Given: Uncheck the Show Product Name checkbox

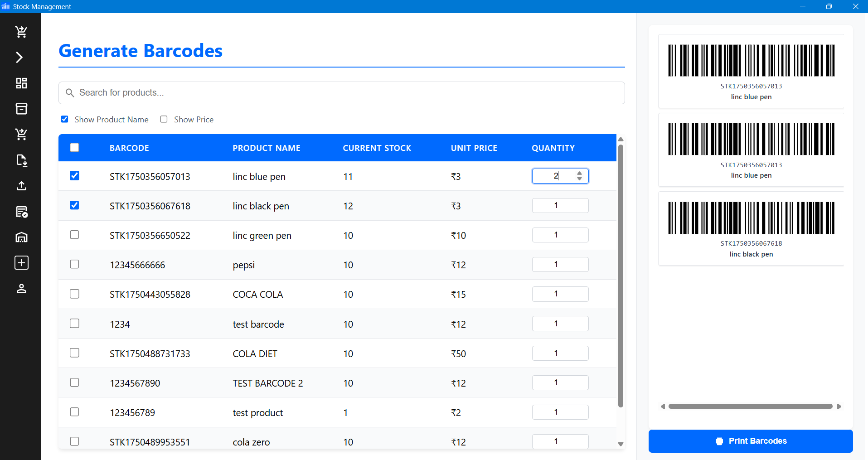Looking at the screenshot, I should pos(65,119).
